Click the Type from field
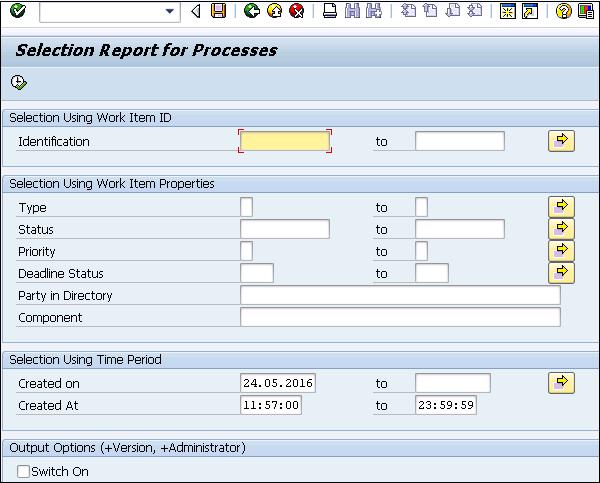This screenshot has height=483, width=600. [246, 207]
